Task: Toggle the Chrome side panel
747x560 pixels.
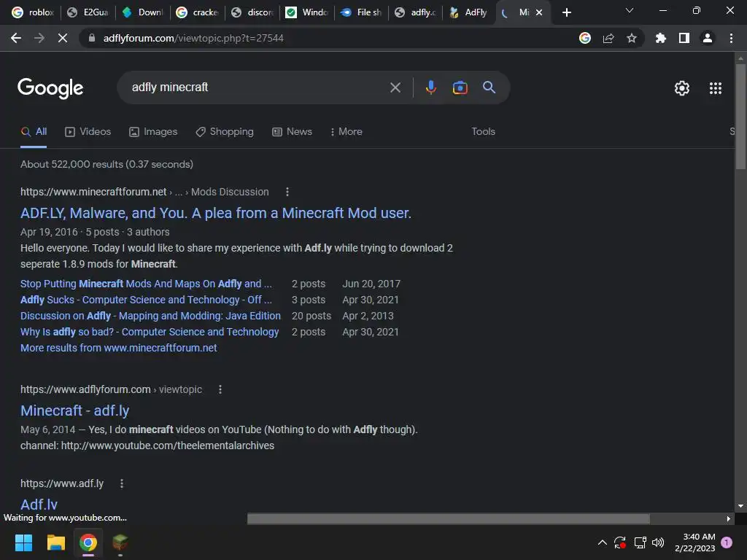Action: 684,38
